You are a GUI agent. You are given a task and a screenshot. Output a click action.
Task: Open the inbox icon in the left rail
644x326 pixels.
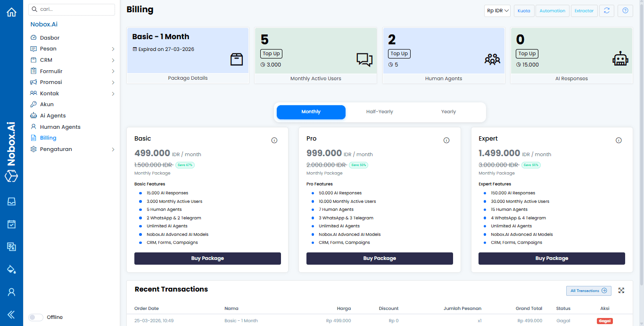[11, 201]
